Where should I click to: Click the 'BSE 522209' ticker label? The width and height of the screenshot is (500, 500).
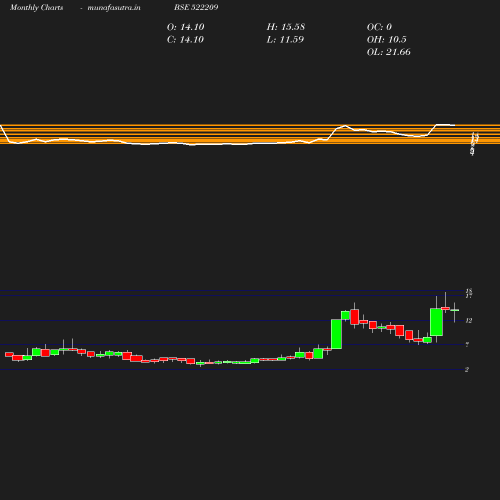(x=196, y=7)
